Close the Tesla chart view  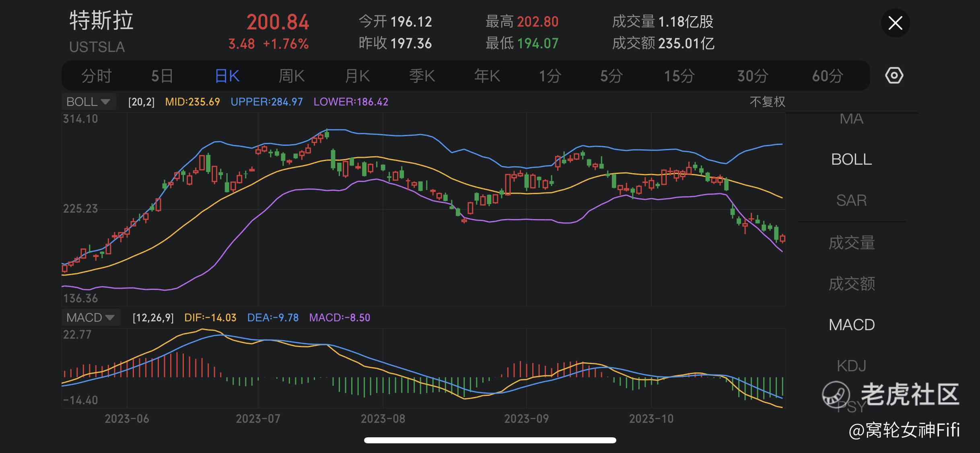pyautogui.click(x=895, y=23)
